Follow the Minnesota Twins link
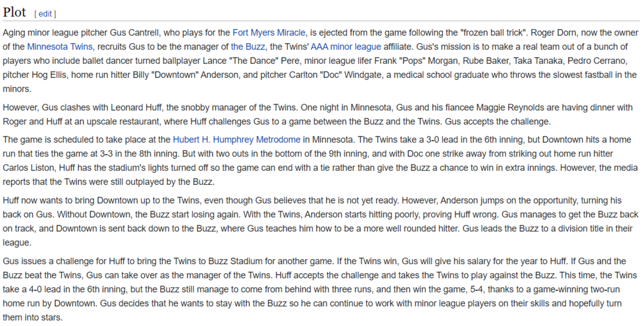 click(x=61, y=46)
